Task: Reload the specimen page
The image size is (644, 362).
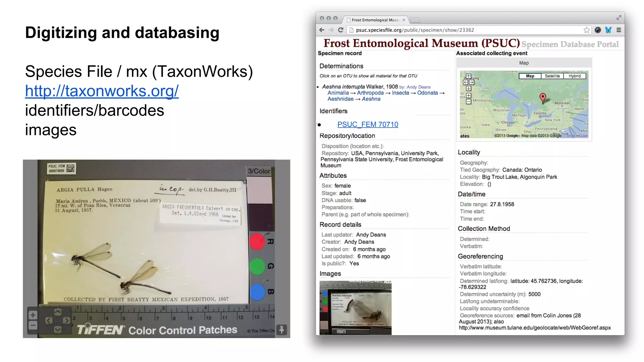Action: (x=341, y=30)
